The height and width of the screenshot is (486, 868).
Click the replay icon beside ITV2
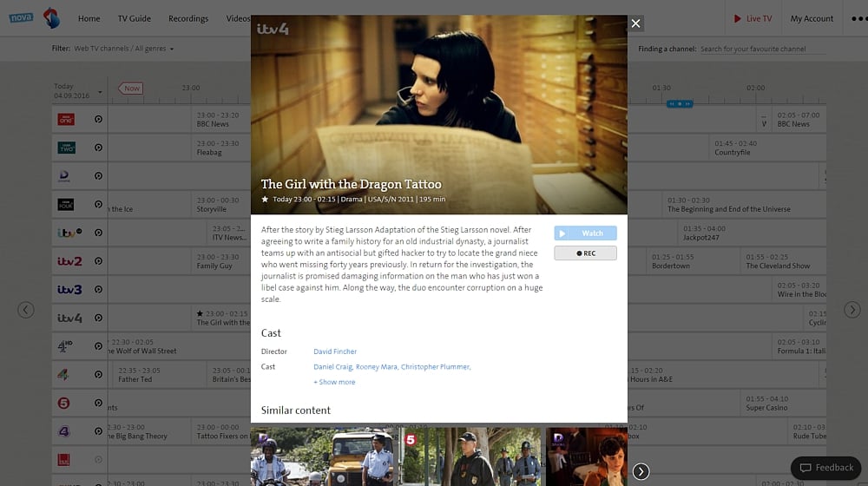click(x=99, y=261)
